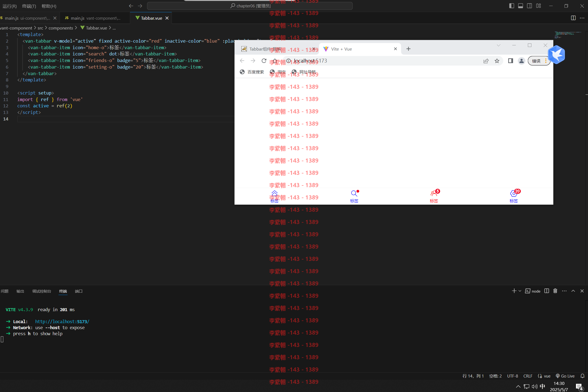Open customize layout icon
588x392 pixels.
[x=539, y=6]
